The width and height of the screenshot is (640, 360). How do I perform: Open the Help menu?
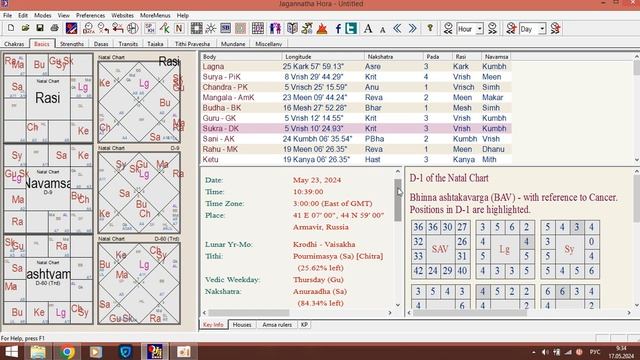point(182,16)
